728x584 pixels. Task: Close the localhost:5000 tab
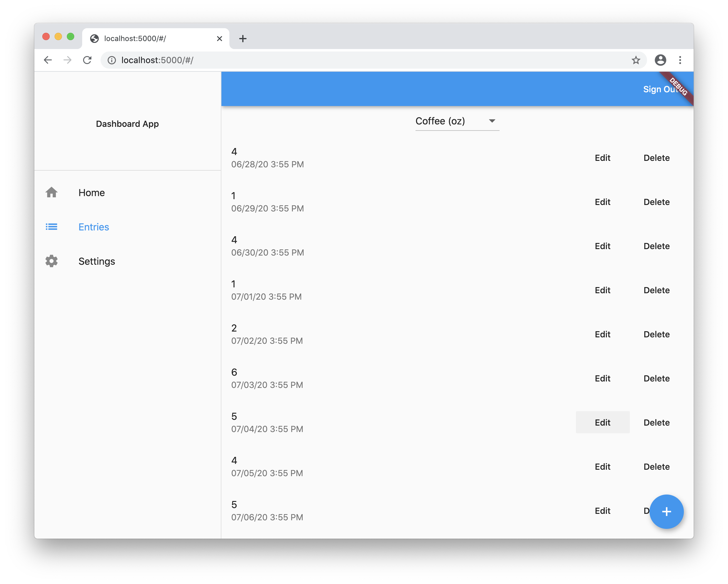[220, 39]
